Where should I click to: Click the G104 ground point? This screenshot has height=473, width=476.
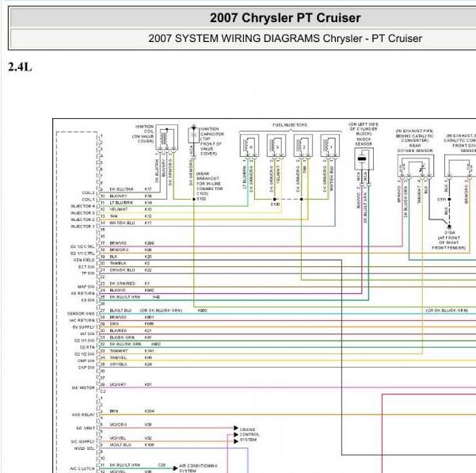tap(449, 227)
